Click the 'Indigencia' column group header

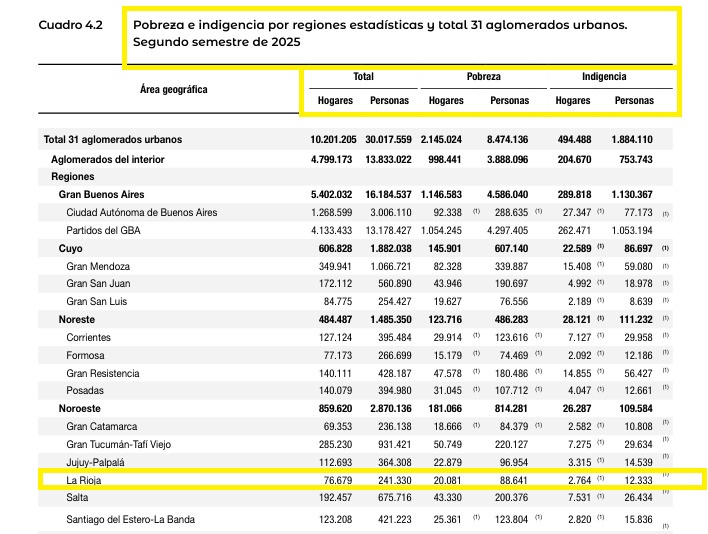pos(604,76)
